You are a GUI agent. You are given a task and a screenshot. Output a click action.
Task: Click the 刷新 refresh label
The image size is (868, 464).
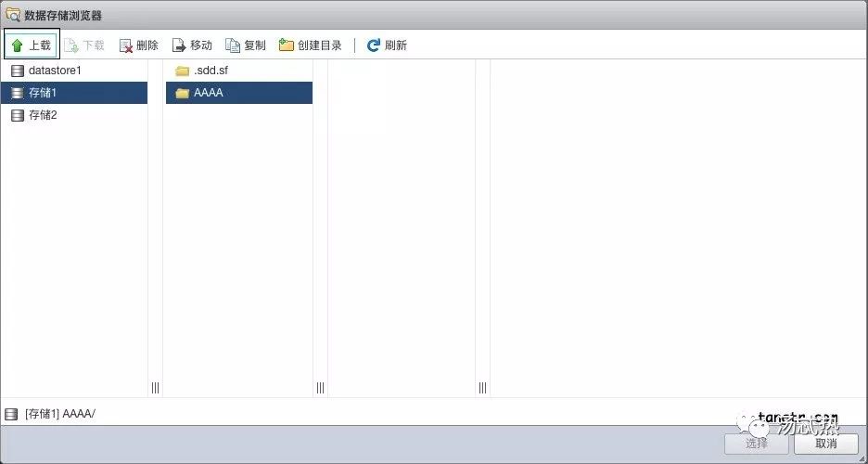pyautogui.click(x=395, y=45)
